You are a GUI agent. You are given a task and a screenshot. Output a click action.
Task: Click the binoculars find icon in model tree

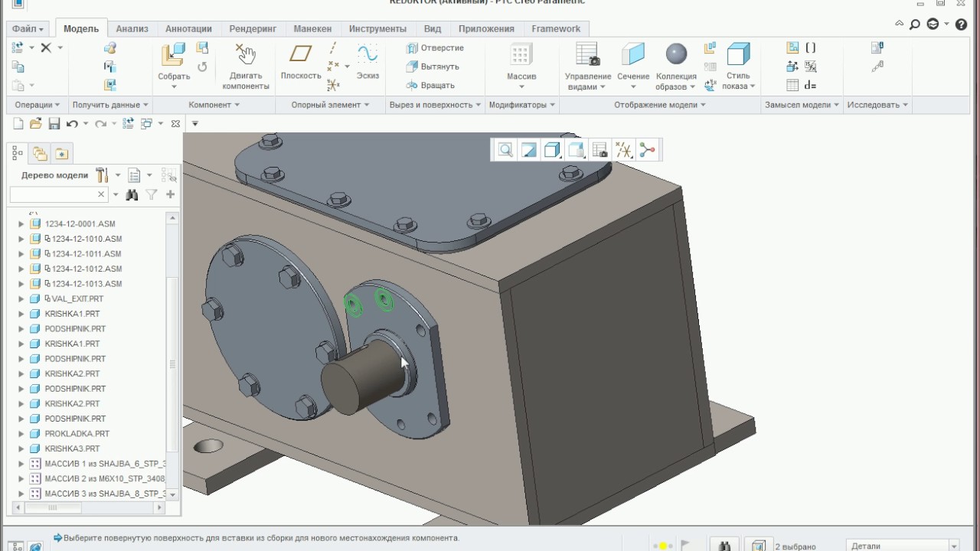(x=132, y=195)
